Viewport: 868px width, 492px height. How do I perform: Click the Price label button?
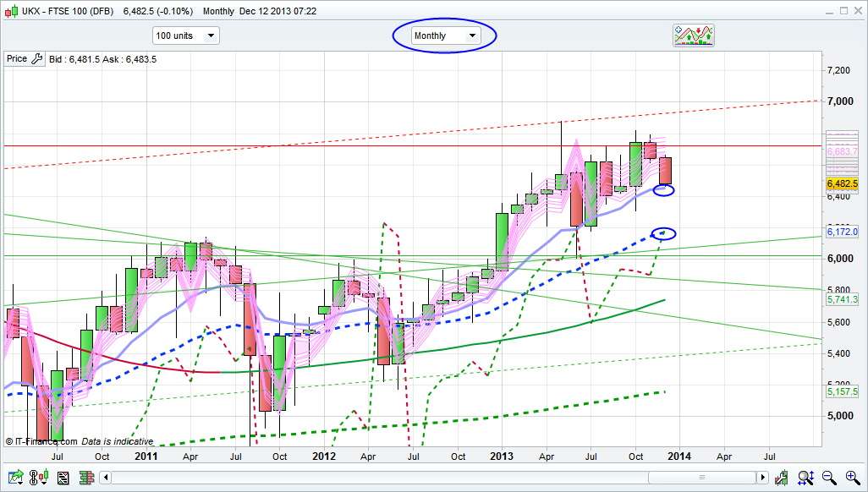[17, 59]
